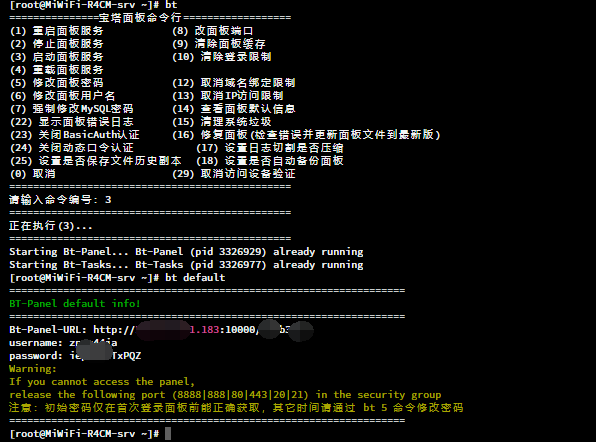Click the text '(17) 设置日志切割是否压缩'

pyautogui.click(x=270, y=148)
